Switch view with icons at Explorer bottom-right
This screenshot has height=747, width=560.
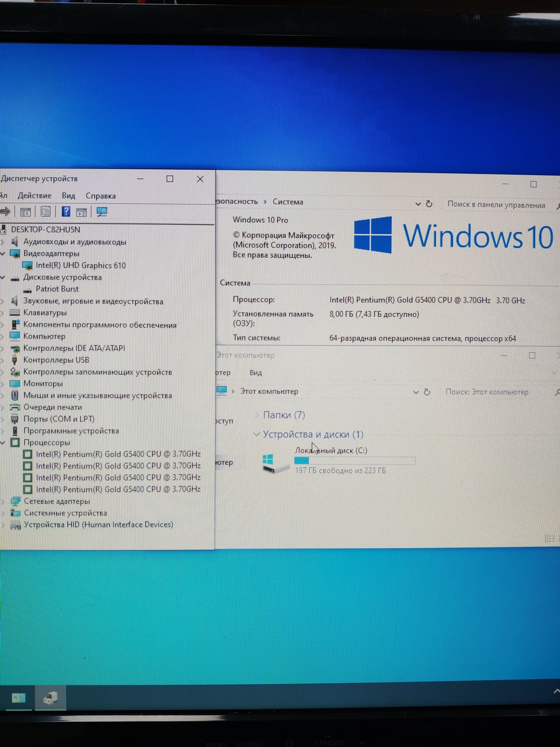point(550,538)
